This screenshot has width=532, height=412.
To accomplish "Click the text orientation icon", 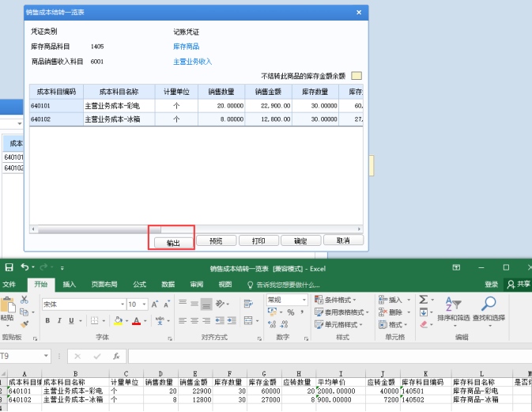I will 220,304.
